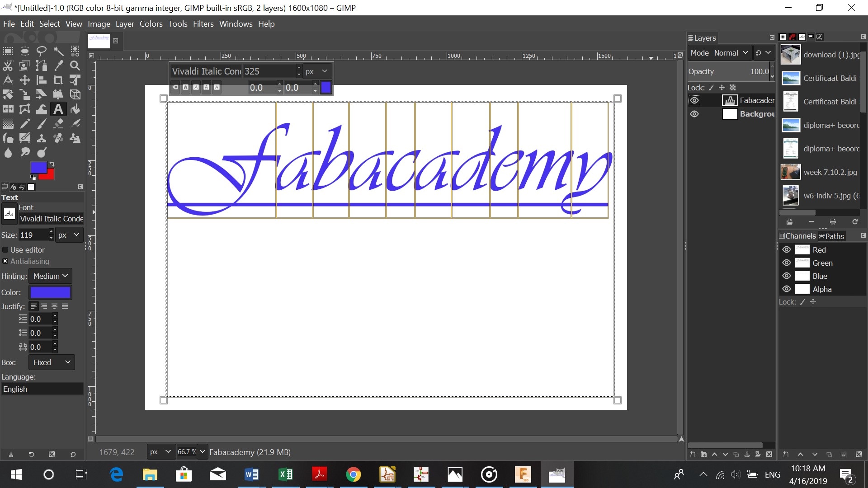Select the Crop tool
The image size is (868, 488).
[58, 80]
